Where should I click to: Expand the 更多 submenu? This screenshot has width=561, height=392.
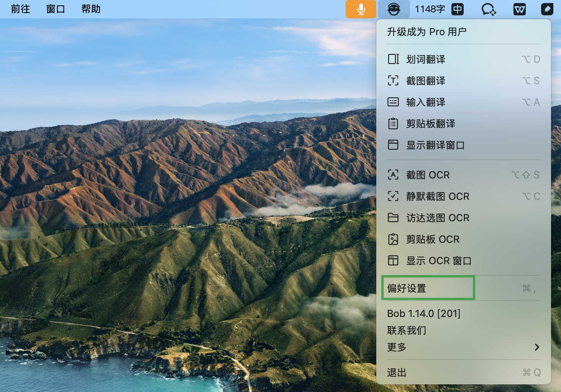pos(464,347)
